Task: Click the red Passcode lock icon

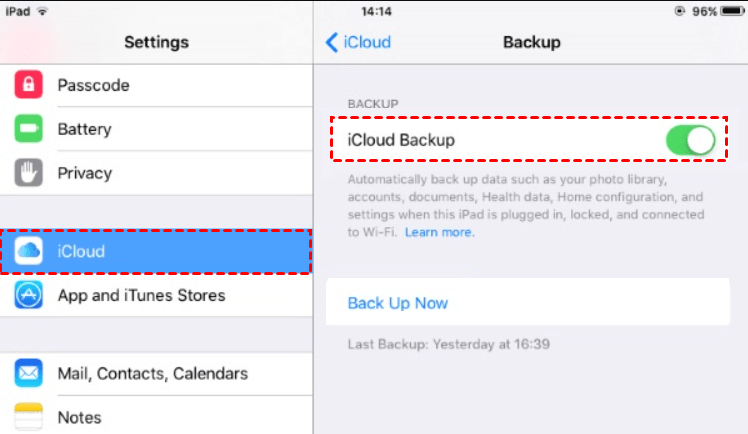Action: [x=28, y=85]
